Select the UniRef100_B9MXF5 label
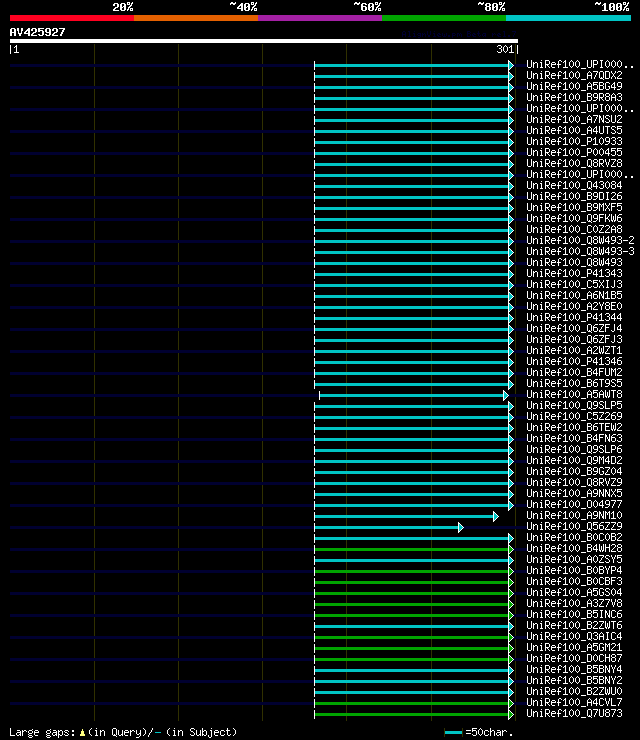Image resolution: width=640 pixels, height=740 pixels. point(574,207)
